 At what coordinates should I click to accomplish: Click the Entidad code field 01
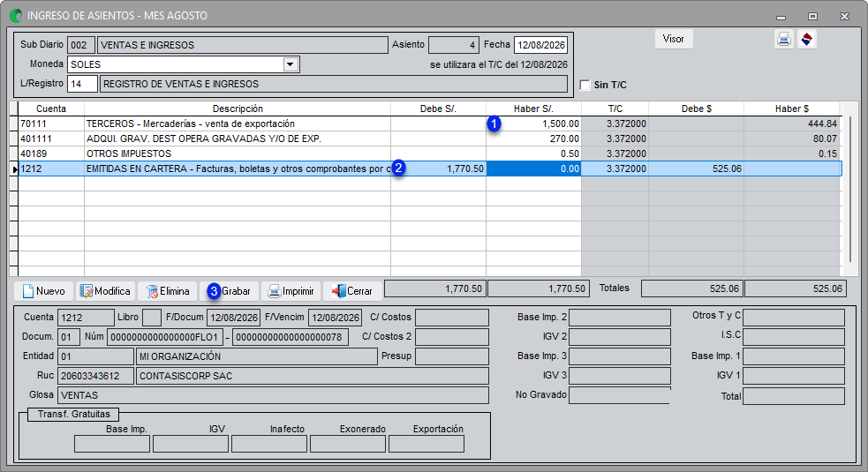point(95,356)
